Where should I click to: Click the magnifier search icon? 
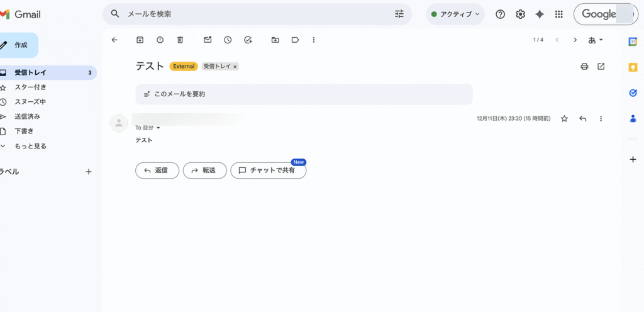(x=116, y=14)
